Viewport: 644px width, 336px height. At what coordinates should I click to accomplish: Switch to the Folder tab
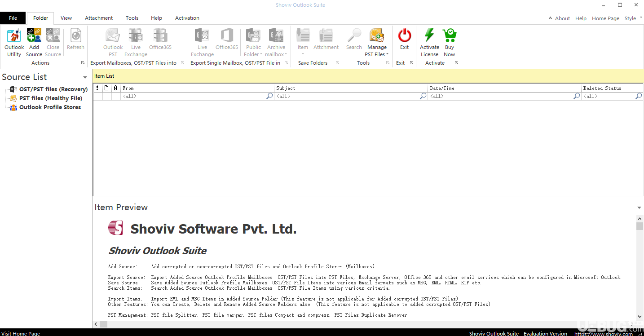click(40, 18)
